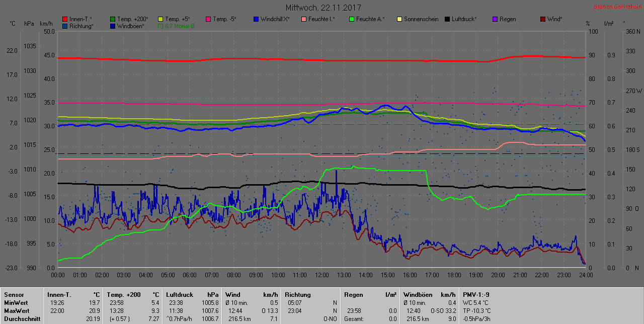The image size is (644, 324).
Task: Click the Richtung legend swatch
Action: click(x=65, y=26)
